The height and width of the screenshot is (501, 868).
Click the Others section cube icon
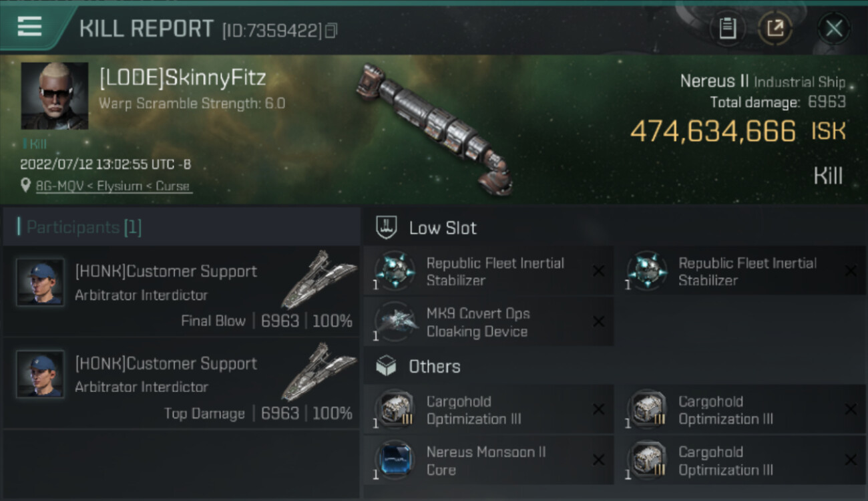[x=387, y=366]
